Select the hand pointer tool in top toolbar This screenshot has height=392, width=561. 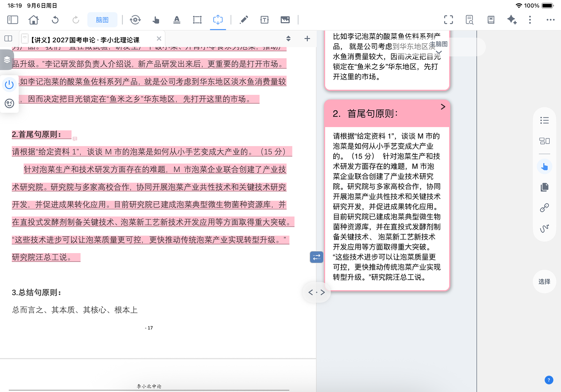(x=156, y=20)
